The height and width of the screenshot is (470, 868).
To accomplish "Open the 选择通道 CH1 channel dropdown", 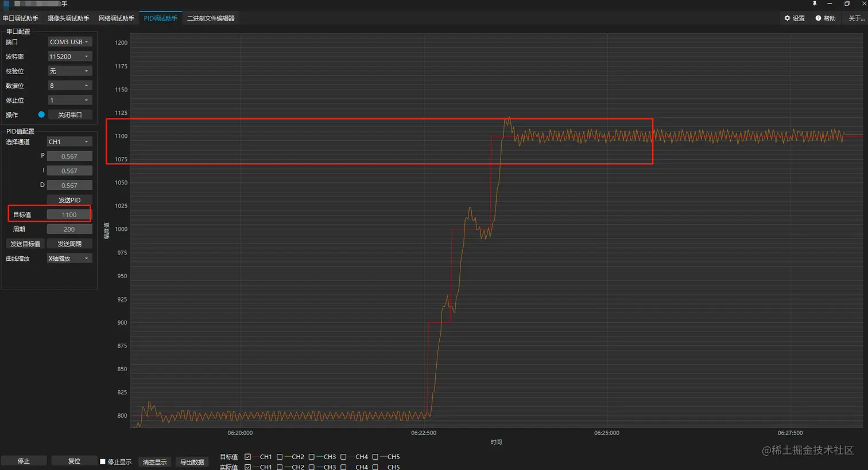I will [69, 141].
